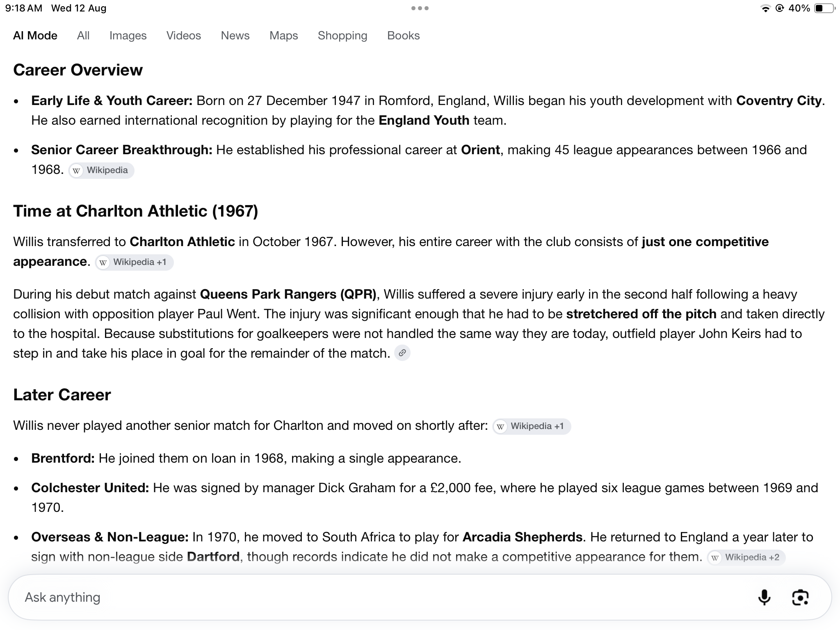The width and height of the screenshot is (840, 630).
Task: Open the Videos tab
Action: [x=184, y=36]
